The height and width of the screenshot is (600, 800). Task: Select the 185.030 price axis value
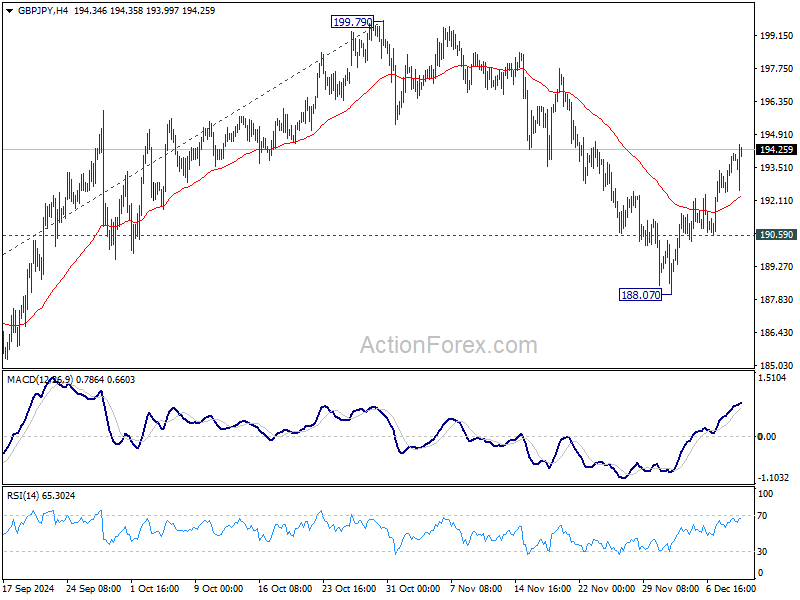[x=777, y=366]
